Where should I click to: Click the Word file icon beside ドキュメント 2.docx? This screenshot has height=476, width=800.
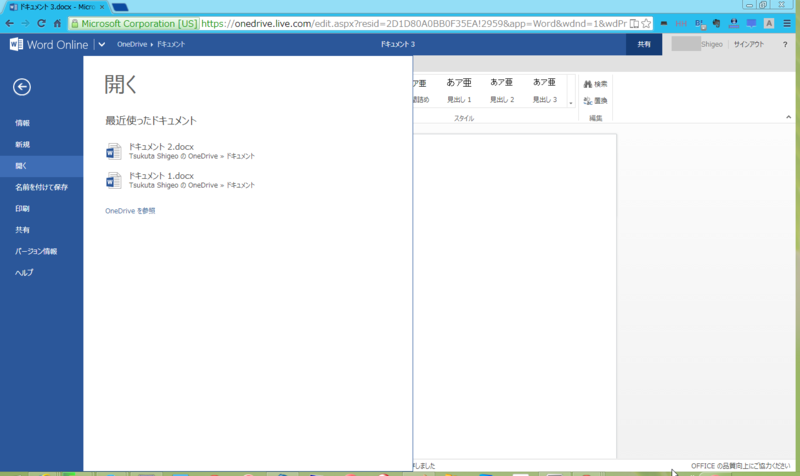[114, 152]
